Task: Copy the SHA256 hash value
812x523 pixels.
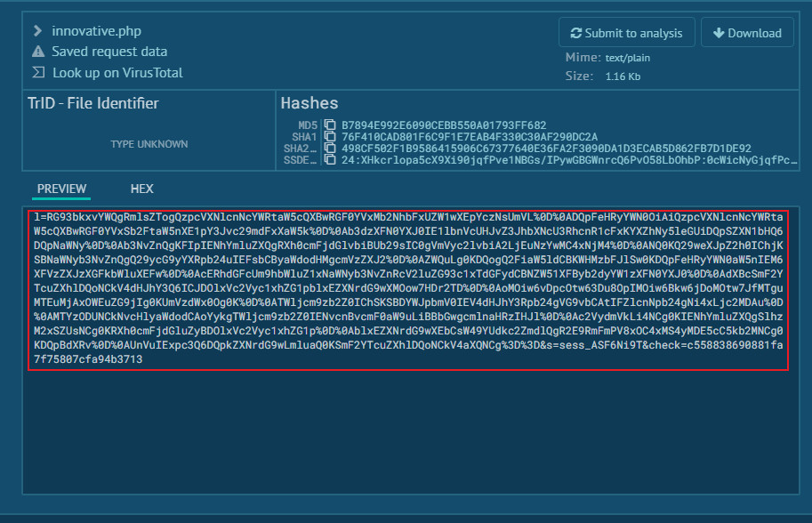Action: [330, 149]
